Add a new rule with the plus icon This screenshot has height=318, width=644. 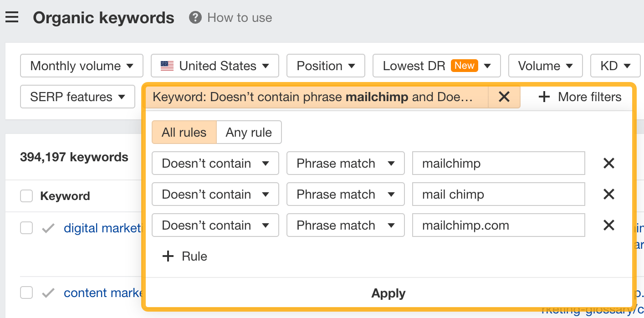coord(169,256)
